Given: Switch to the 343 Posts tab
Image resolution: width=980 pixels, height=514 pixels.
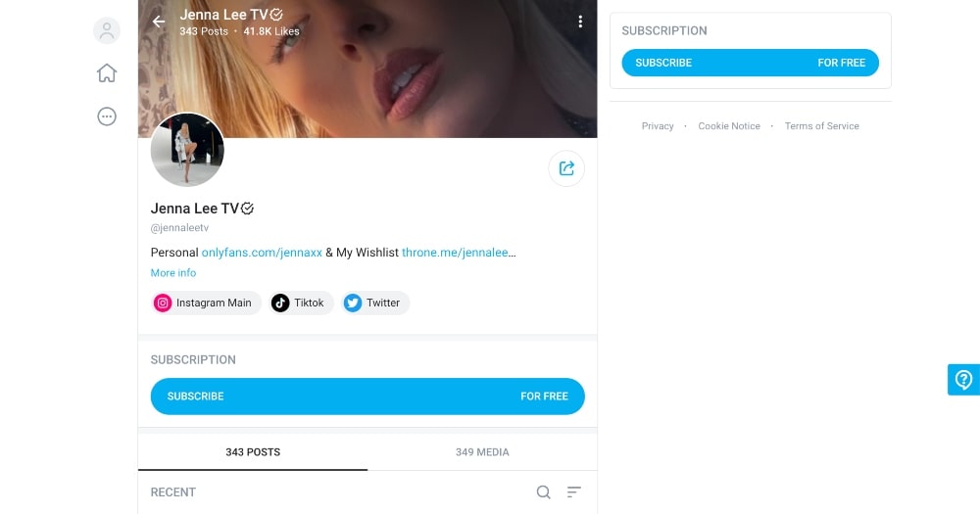Looking at the screenshot, I should pos(253,452).
